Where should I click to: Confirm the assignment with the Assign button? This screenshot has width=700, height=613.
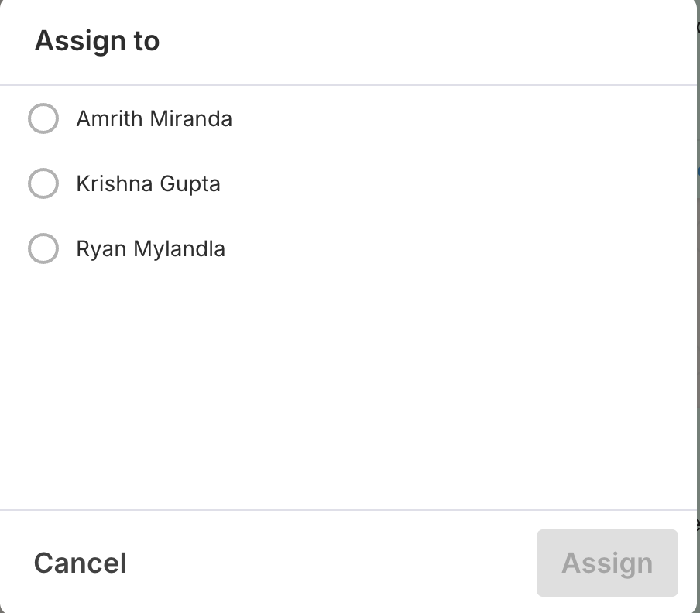(607, 563)
